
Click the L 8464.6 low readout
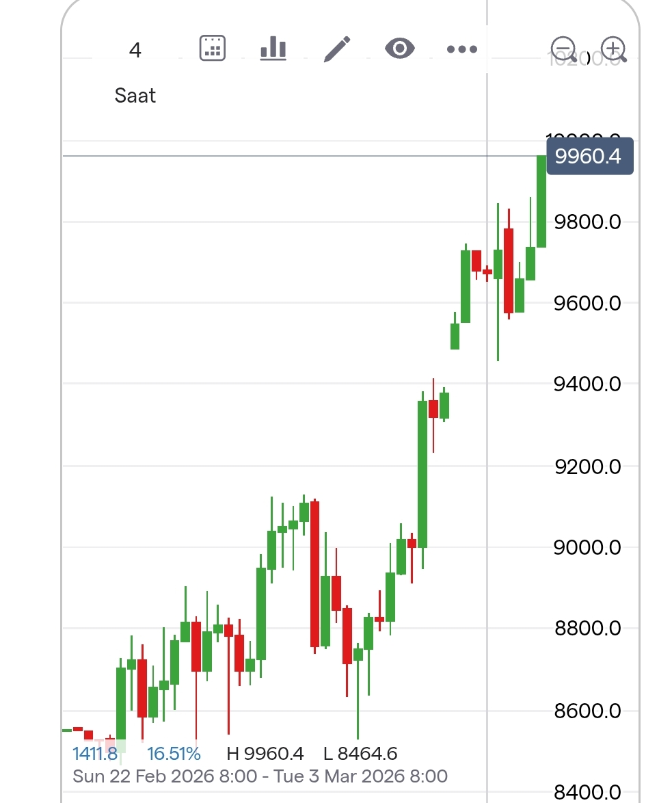360,754
